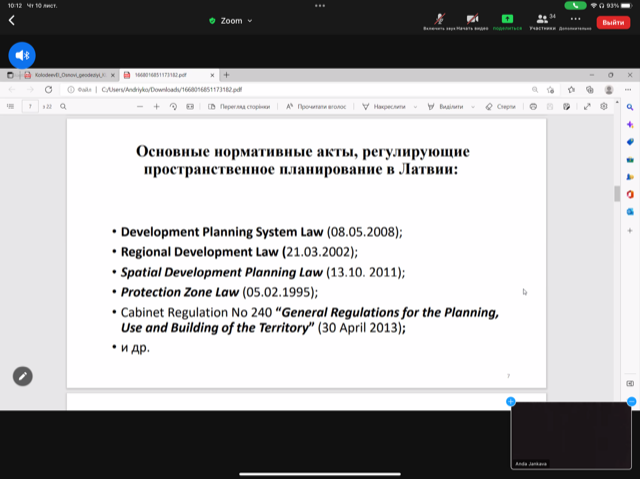The image size is (640, 479).
Task: Open Edge sidebar search
Action: (x=630, y=107)
